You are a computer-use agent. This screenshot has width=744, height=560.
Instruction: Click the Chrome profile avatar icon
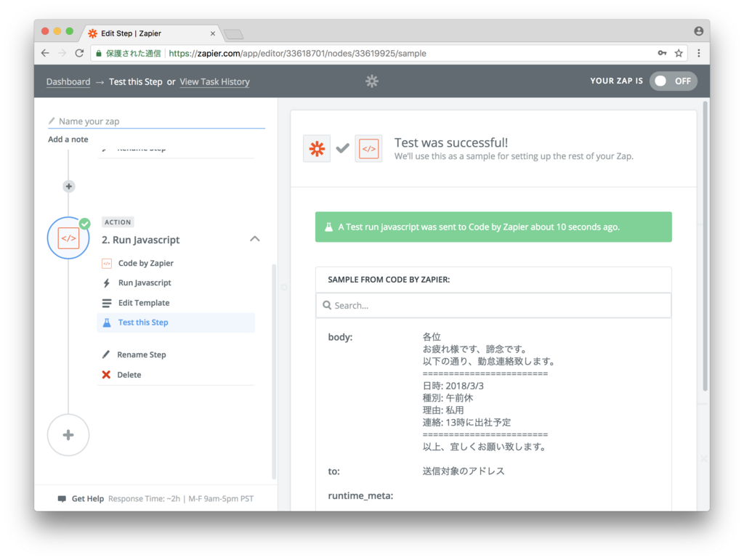pos(698,31)
